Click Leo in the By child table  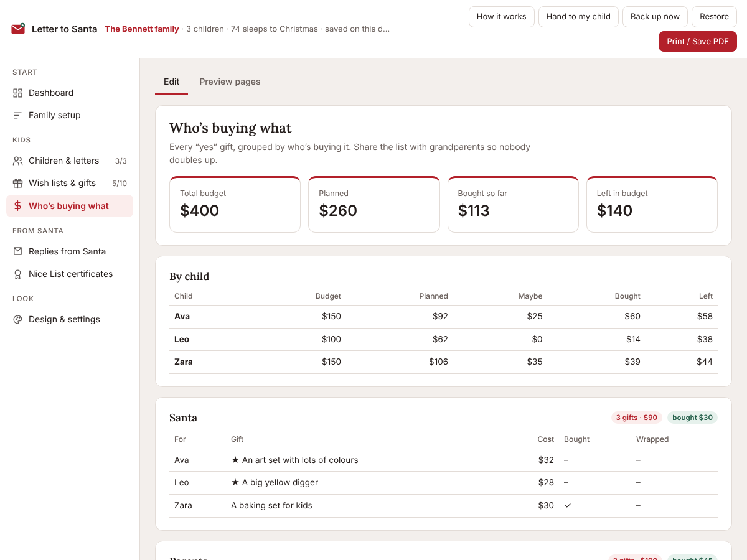pos(182,339)
